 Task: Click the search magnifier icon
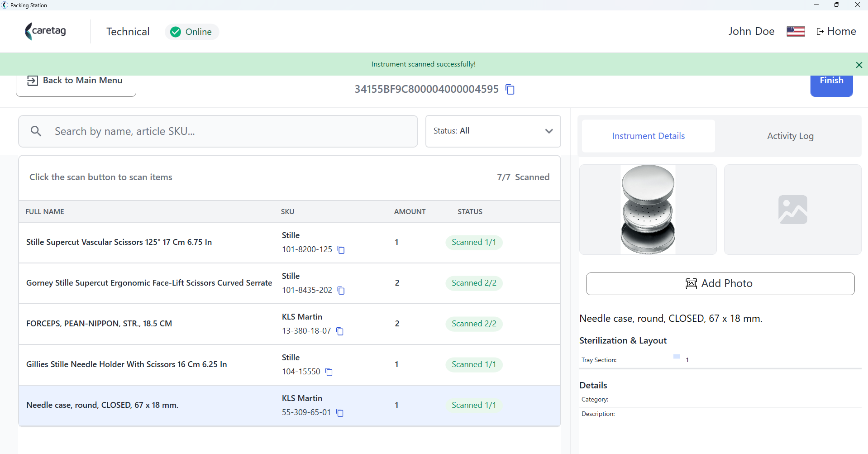click(36, 131)
